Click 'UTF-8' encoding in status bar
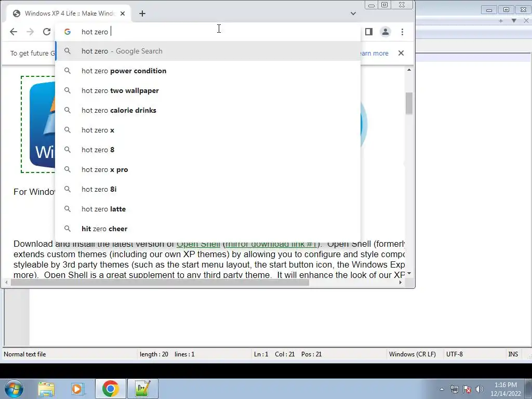 coord(454,354)
